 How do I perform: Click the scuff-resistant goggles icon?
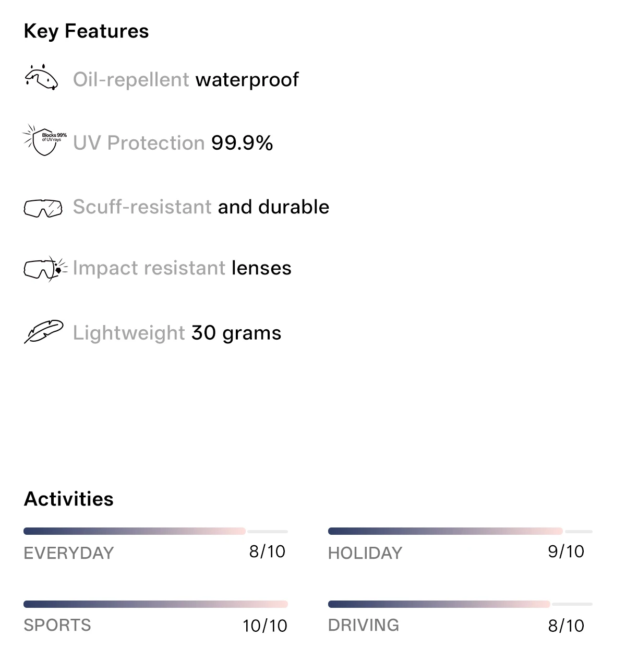pos(43,208)
